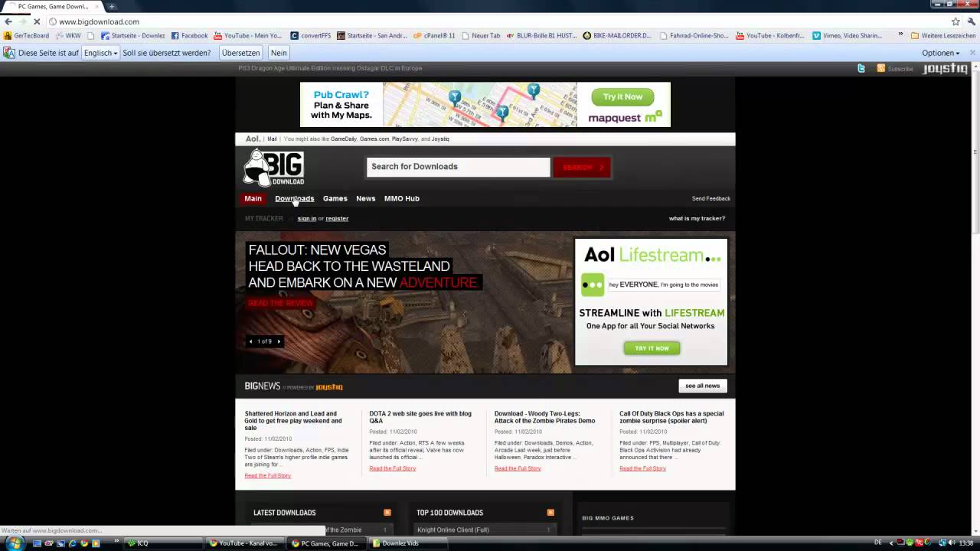Image resolution: width=980 pixels, height=551 pixels.
Task: Click the red Search button
Action: [582, 167]
